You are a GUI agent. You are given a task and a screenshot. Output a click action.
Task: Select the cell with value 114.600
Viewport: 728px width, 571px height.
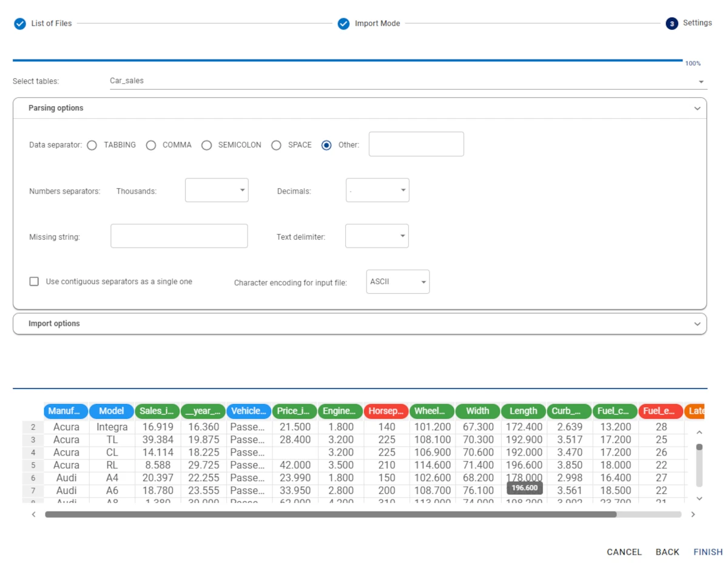(432, 465)
